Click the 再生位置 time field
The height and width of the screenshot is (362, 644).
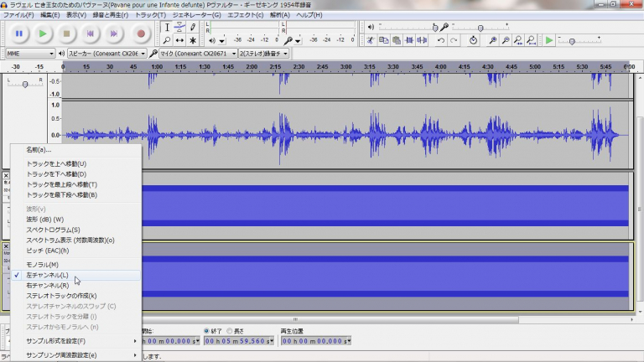[x=316, y=341]
